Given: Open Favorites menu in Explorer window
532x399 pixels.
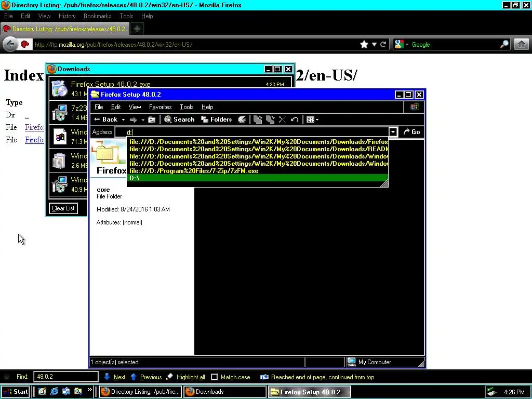Looking at the screenshot, I should pos(160,107).
